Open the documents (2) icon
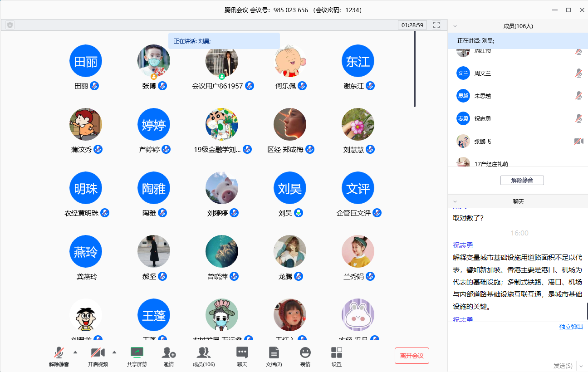588x372 pixels. coord(274,352)
